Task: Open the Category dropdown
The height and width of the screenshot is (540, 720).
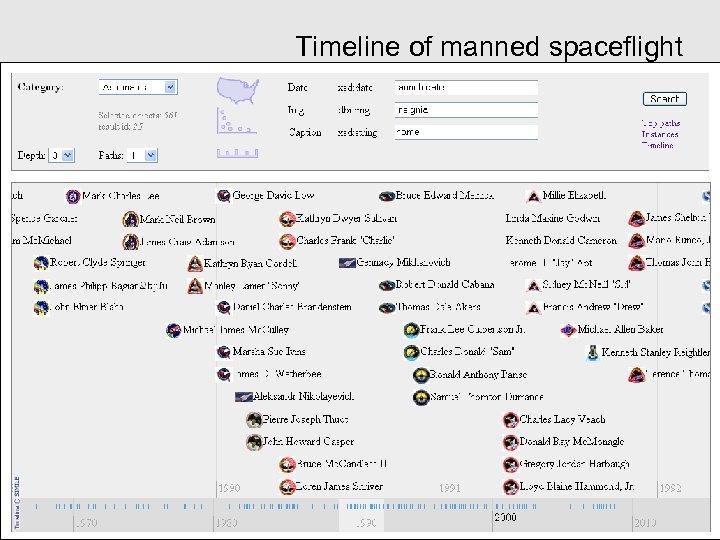Action: pos(138,87)
